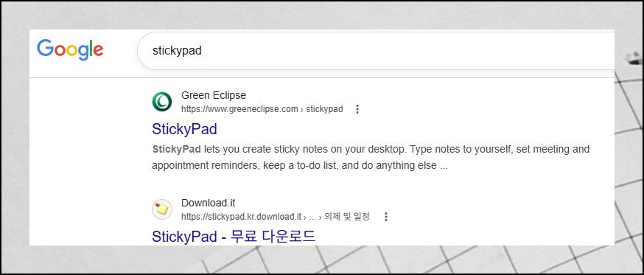This screenshot has height=275, width=644.
Task: Click the Download.it site name
Action: (x=209, y=203)
